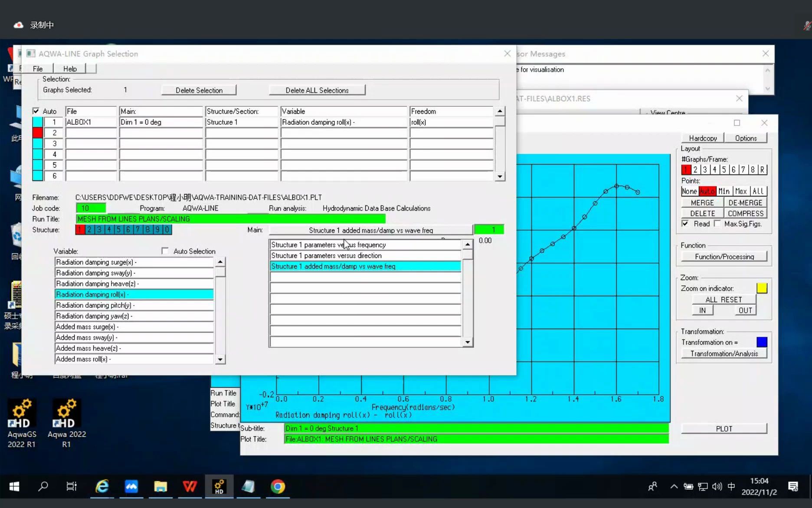This screenshot has width=812, height=508.
Task: Enable Max.Sig.Figs option
Action: [717, 224]
